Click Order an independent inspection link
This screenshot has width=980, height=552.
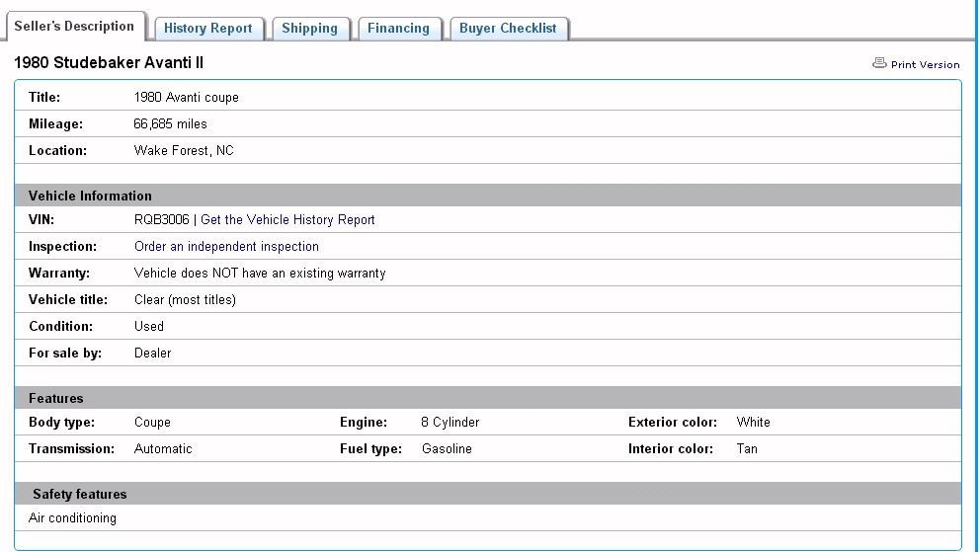click(x=226, y=247)
